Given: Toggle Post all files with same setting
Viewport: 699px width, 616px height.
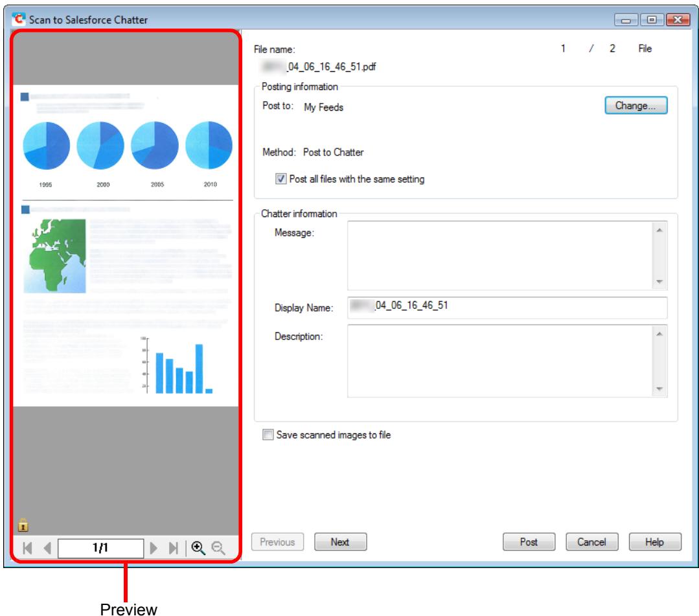Looking at the screenshot, I should click(x=281, y=179).
